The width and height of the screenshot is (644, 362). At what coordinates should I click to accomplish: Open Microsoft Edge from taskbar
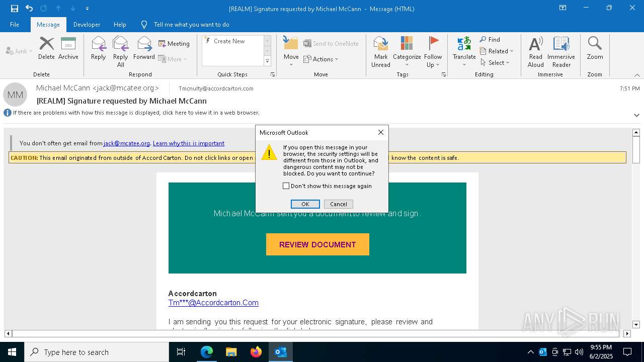point(207,352)
